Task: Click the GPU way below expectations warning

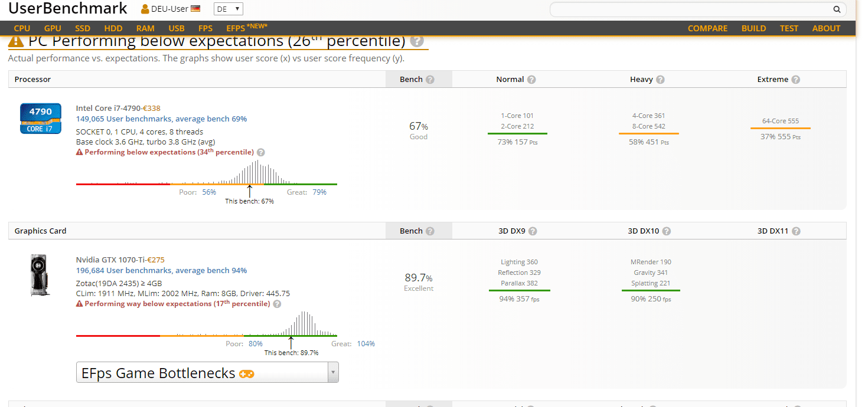Action: point(177,304)
